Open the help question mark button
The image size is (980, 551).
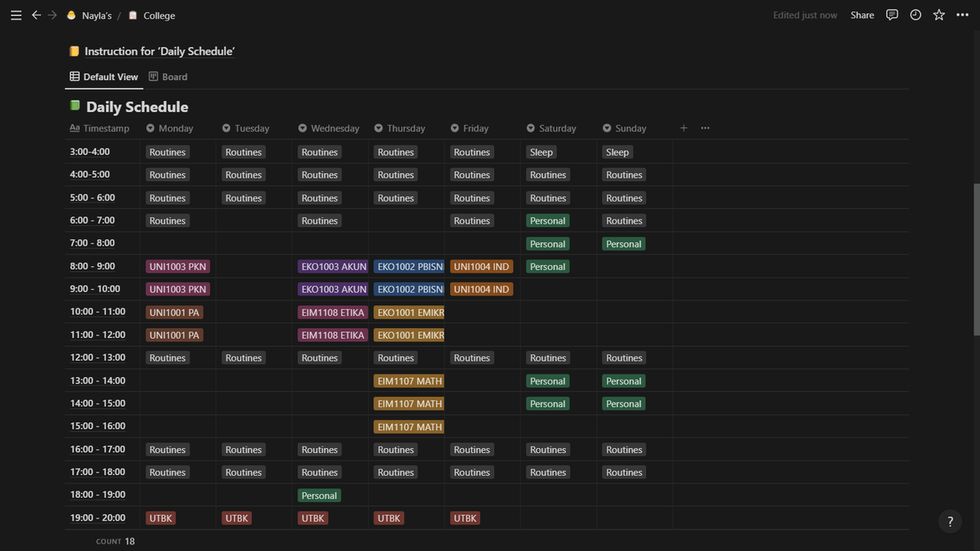click(x=950, y=522)
